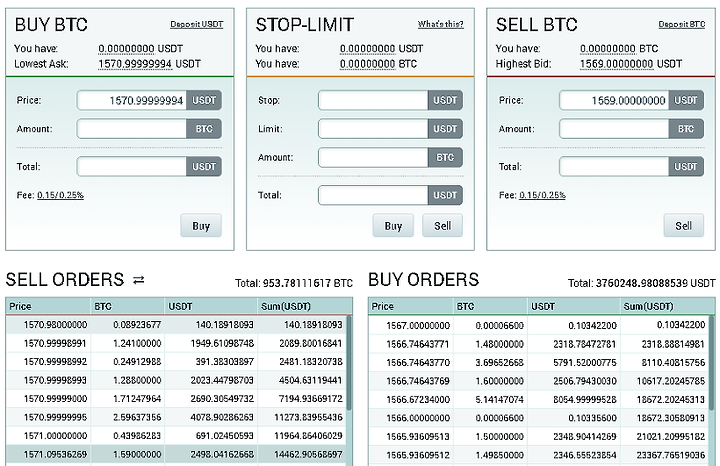Select buy order priced 1567.00000000
This screenshot has width=720, height=466.
539,325
